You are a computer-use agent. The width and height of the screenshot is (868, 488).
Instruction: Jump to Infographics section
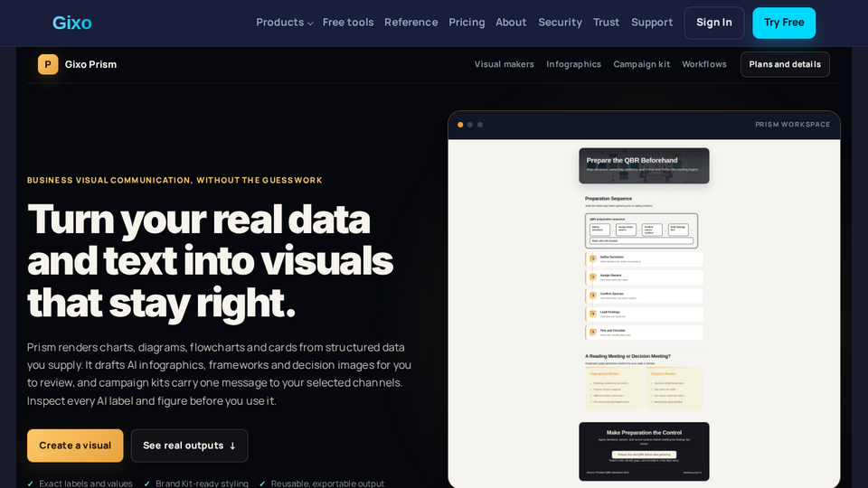click(x=573, y=64)
